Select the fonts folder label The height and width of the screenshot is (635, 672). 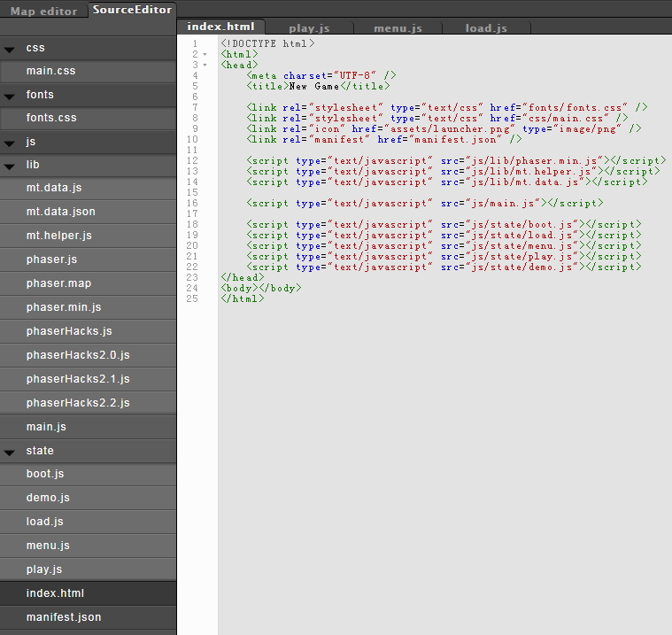[40, 95]
